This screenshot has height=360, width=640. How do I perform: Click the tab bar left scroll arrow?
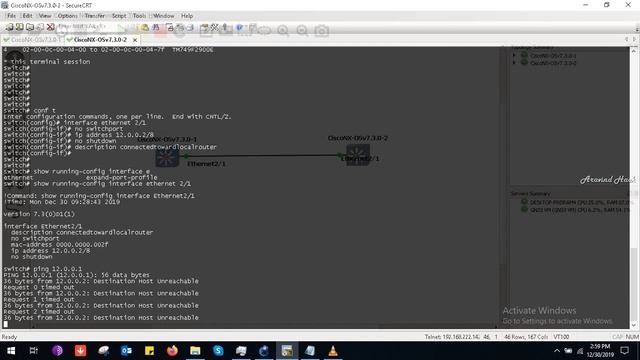point(627,40)
